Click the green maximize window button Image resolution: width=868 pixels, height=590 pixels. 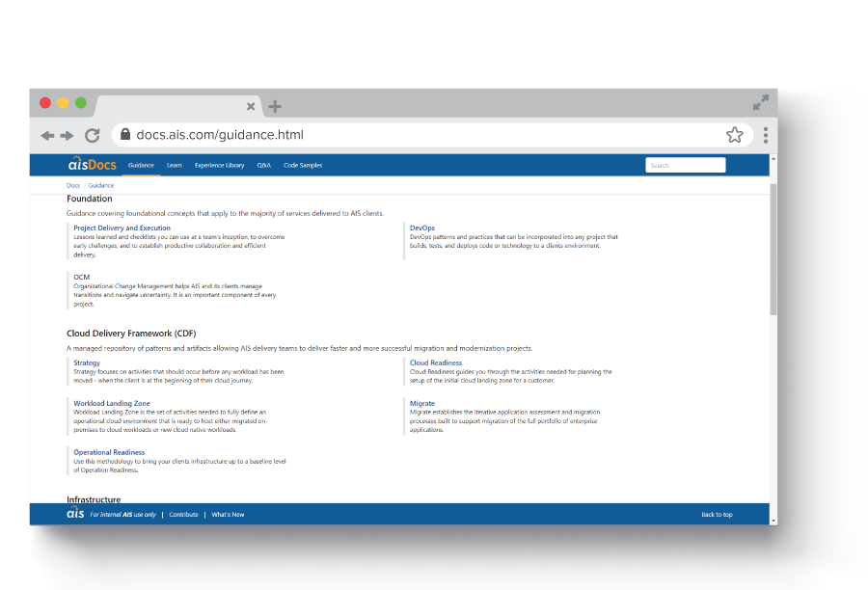(x=81, y=103)
